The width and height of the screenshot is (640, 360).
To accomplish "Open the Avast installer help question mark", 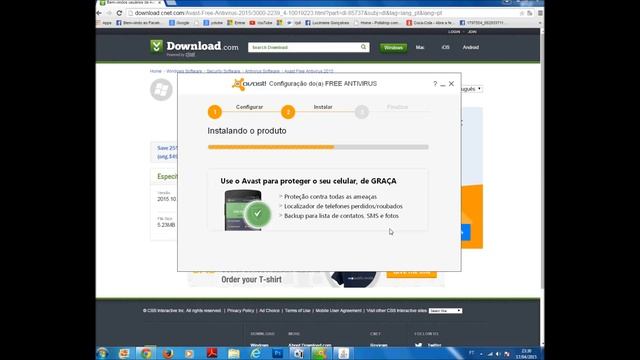I will (435, 84).
